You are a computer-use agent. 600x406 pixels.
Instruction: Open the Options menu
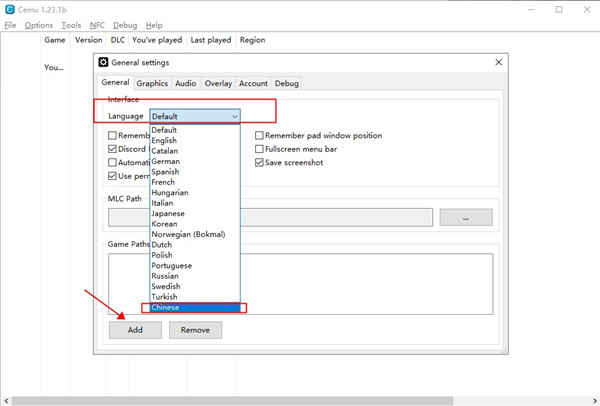pos(38,25)
